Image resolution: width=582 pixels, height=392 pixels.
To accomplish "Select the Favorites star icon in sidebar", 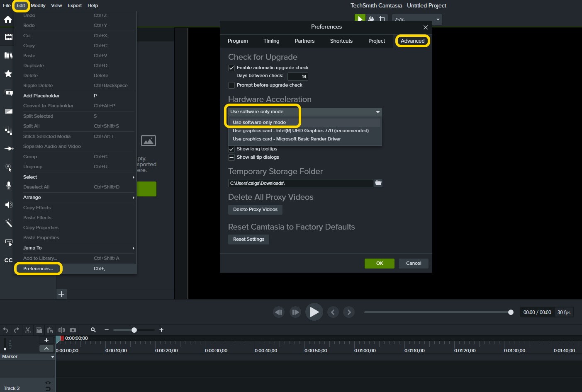I will coord(8,74).
